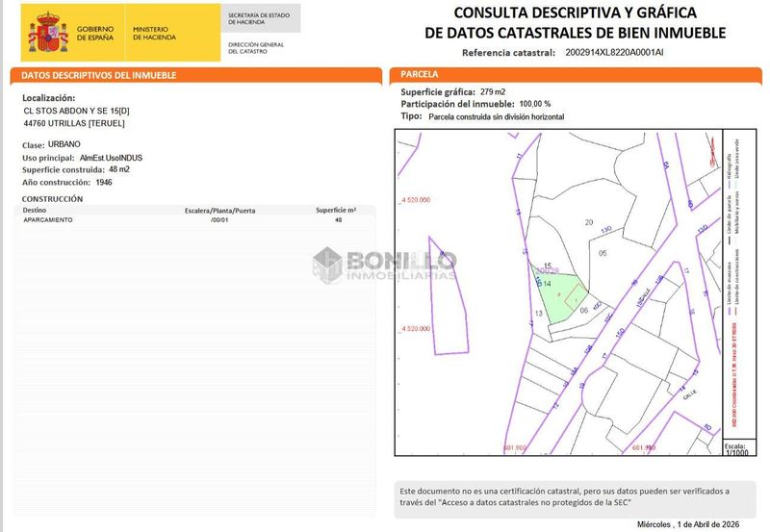This screenshot has height=532, width=770.
Task: Click parcel number 13 on the map
Action: pos(539,313)
